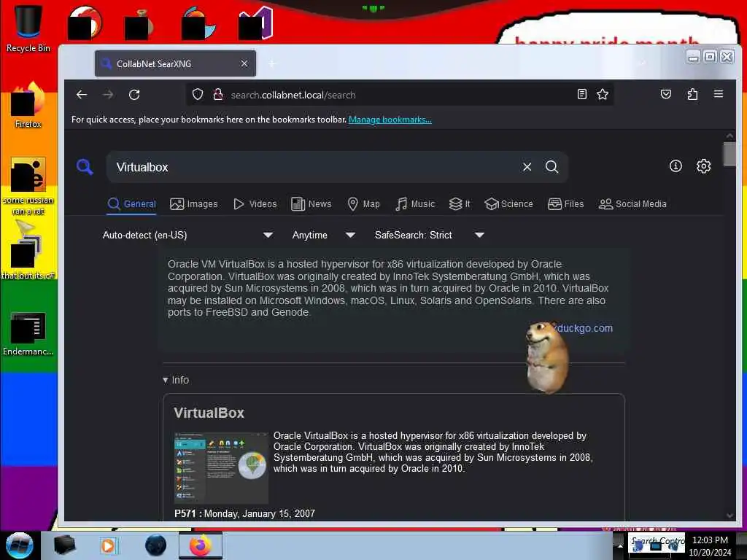Open the Save to Pocket icon

coord(666,94)
